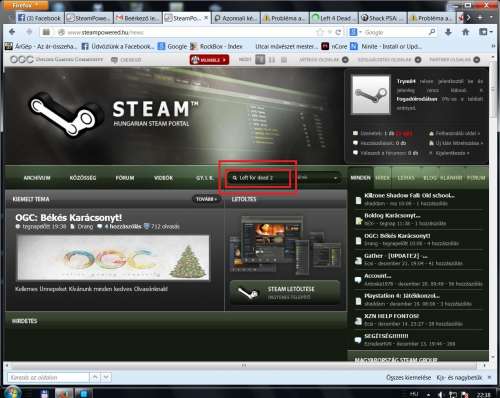Image resolution: width=500 pixels, height=398 pixels.
Task: Click the browser forward arrow
Action: tap(29, 32)
